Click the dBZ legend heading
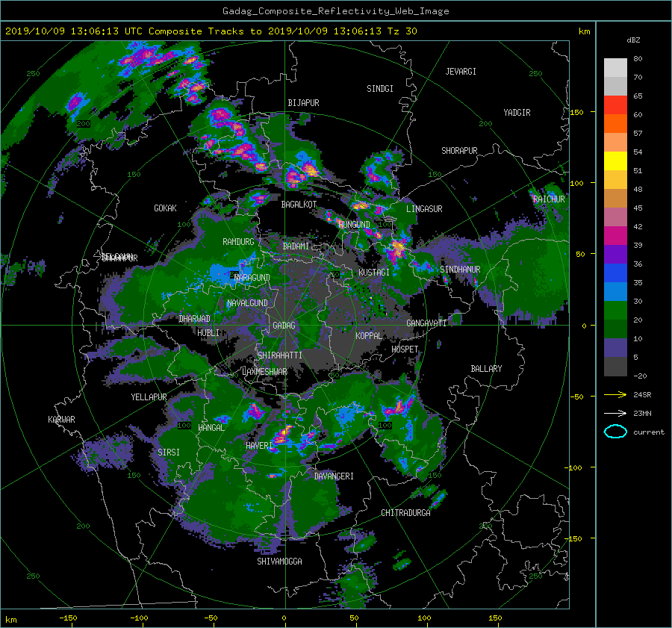The width and height of the screenshot is (672, 628). pyautogui.click(x=633, y=40)
